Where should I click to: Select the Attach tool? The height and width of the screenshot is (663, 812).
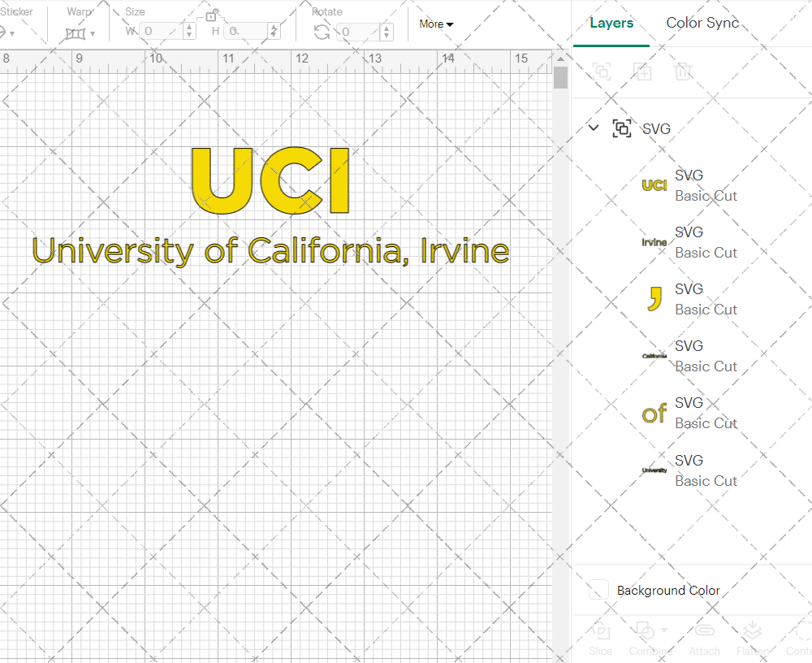click(x=704, y=631)
